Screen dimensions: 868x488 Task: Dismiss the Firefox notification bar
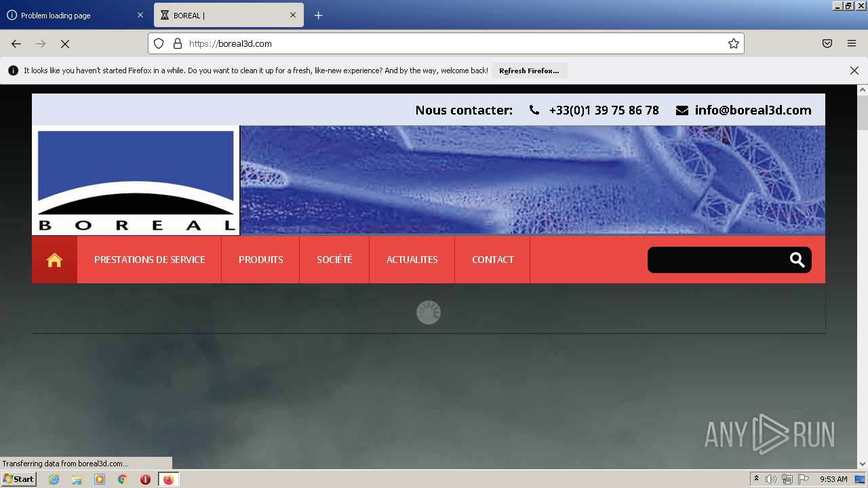854,70
